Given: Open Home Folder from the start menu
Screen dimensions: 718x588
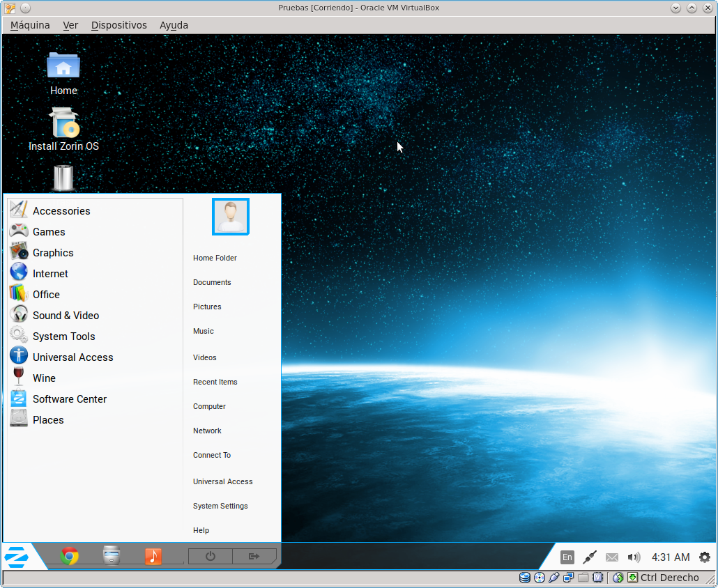Looking at the screenshot, I should click(x=215, y=258).
